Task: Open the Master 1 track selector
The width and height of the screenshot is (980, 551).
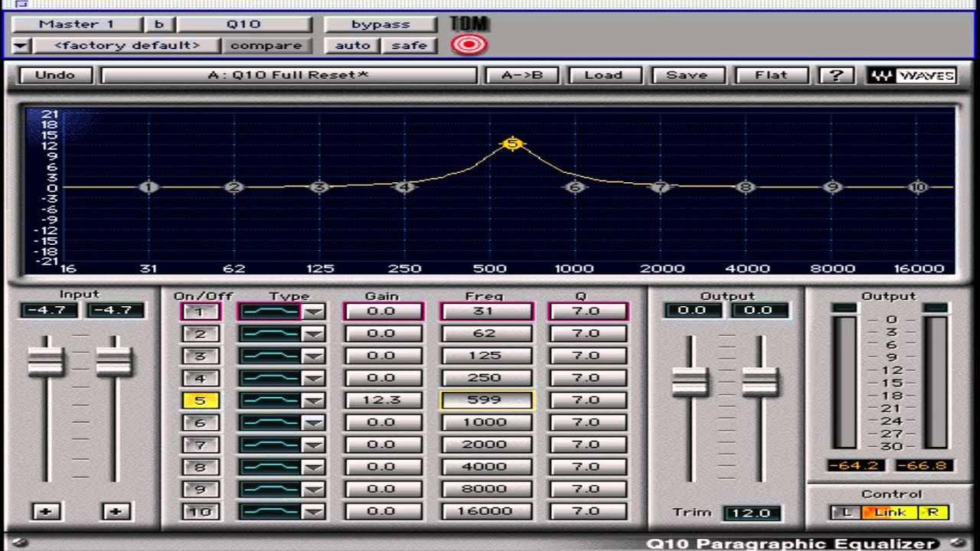Action: pyautogui.click(x=77, y=24)
